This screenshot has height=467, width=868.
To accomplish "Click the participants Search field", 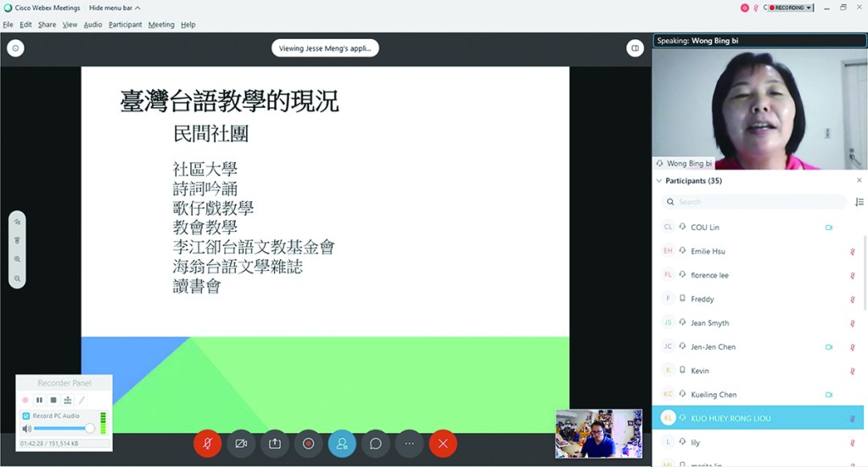I will point(753,202).
